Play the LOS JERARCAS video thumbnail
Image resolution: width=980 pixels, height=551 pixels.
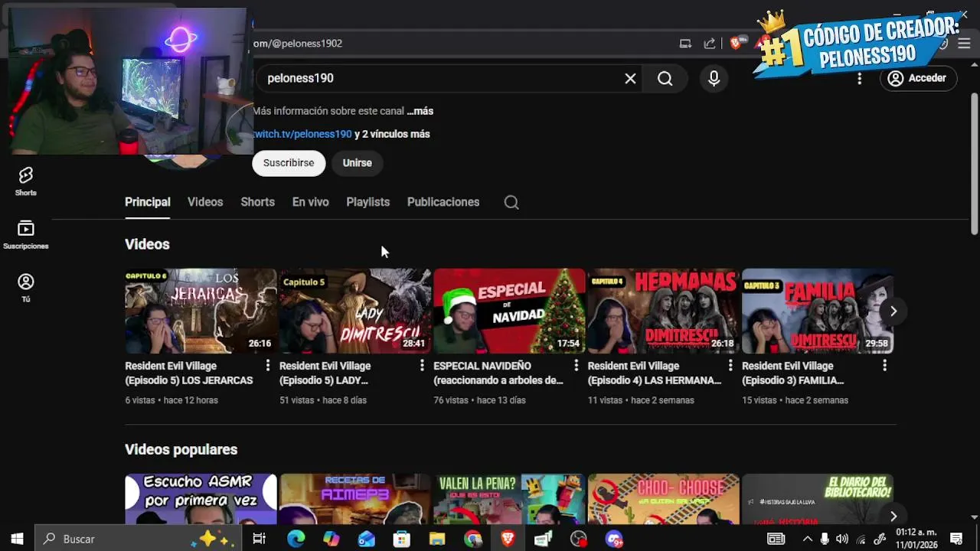coord(201,311)
